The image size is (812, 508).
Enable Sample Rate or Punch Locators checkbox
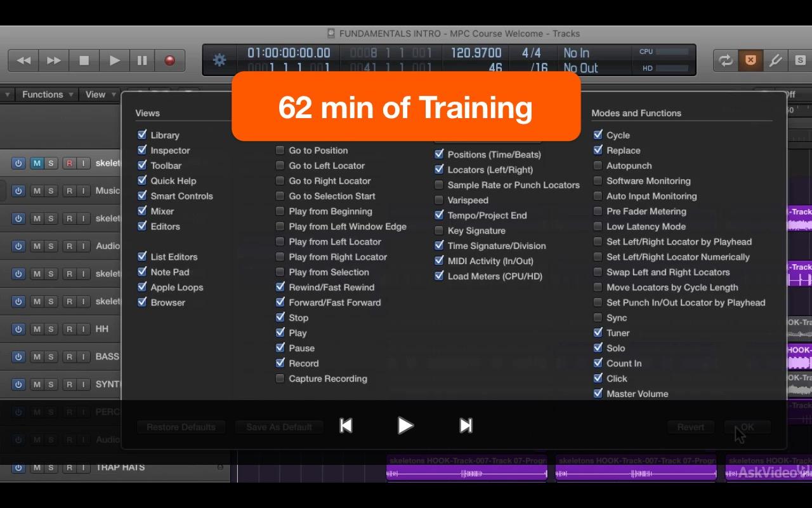439,185
